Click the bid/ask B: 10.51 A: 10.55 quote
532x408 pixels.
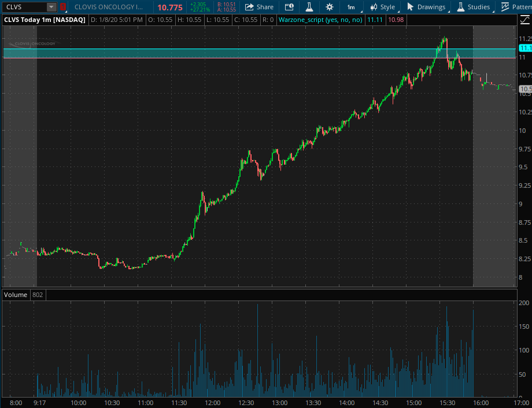point(227,7)
